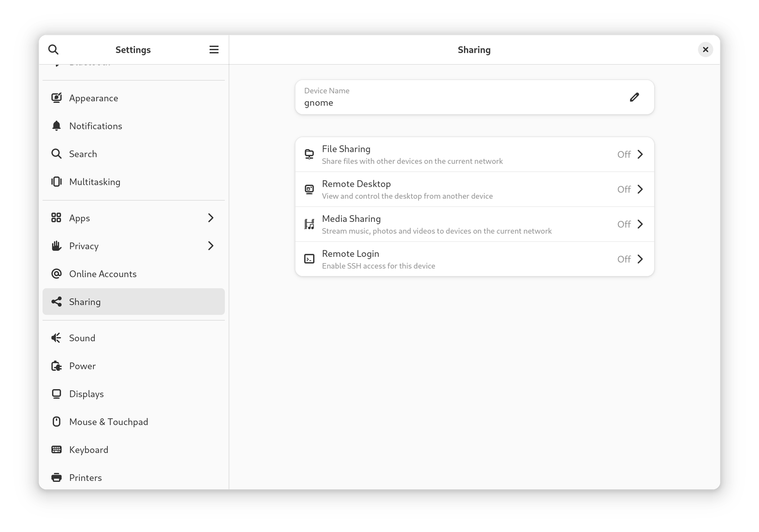The image size is (759, 532).
Task: Click the Sharing share icon in sidebar
Action: pos(56,302)
